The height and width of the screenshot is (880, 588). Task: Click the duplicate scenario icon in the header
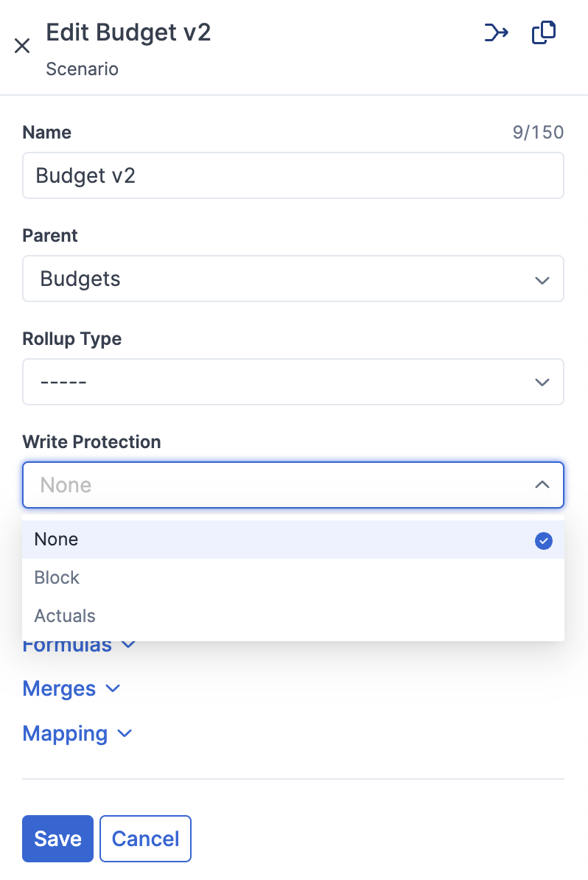(x=543, y=32)
